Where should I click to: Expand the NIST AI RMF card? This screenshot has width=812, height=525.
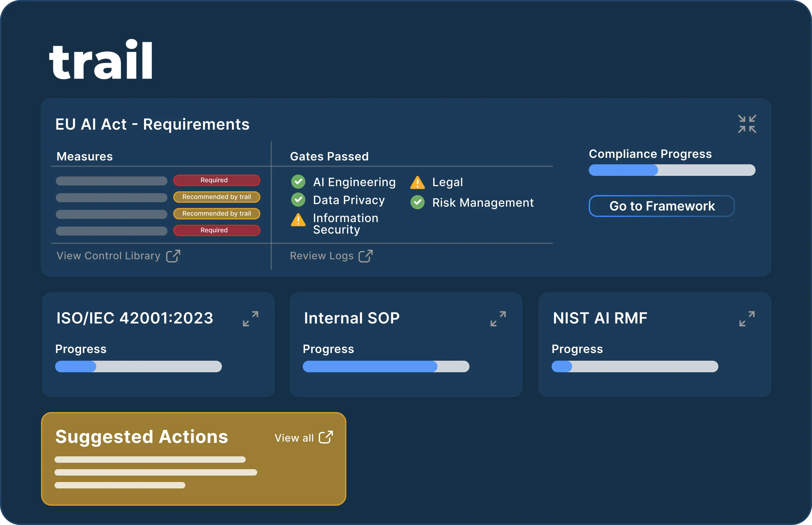747,318
